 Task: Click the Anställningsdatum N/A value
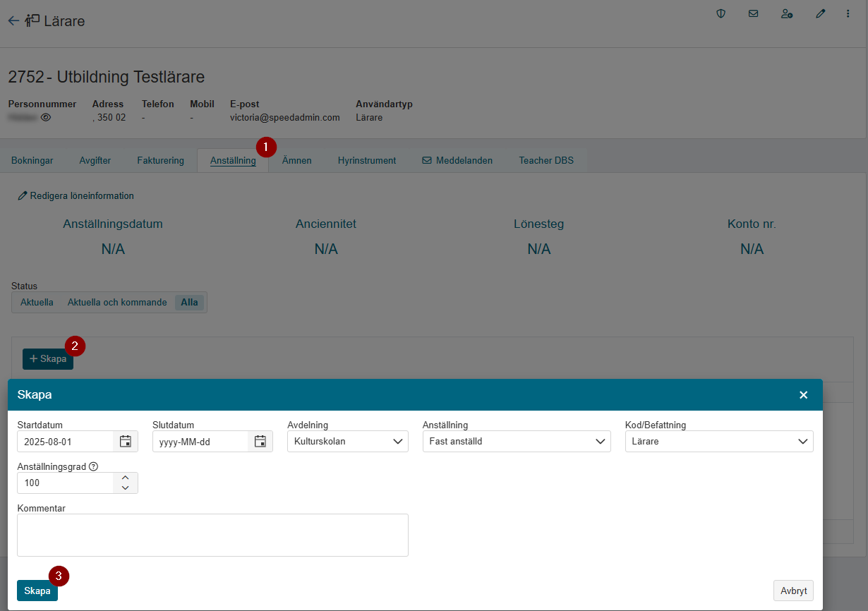click(113, 249)
